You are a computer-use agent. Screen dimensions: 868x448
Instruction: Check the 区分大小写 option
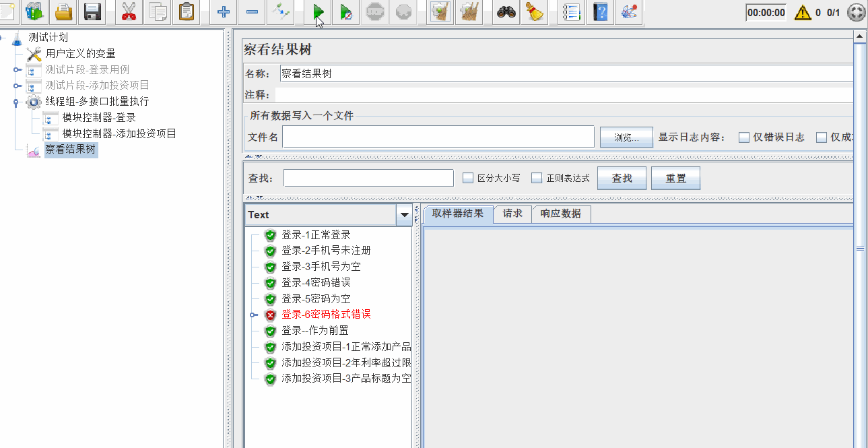click(467, 177)
